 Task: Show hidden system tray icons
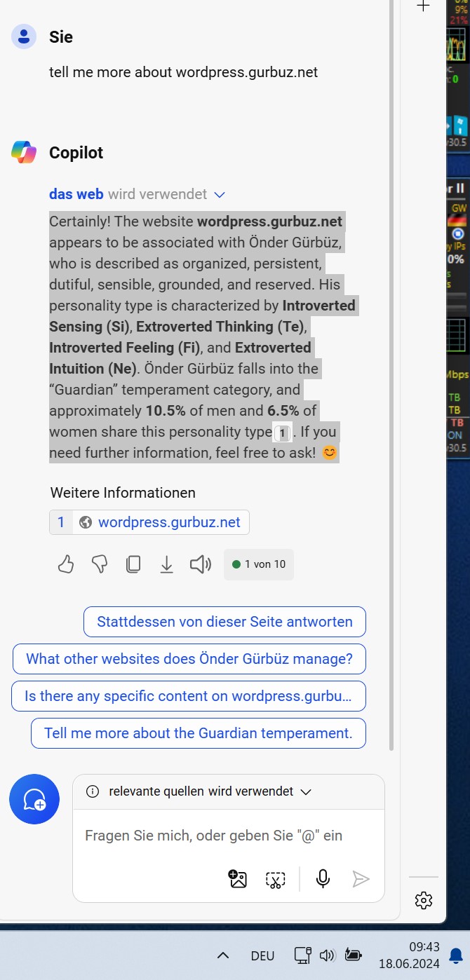pos(223,955)
